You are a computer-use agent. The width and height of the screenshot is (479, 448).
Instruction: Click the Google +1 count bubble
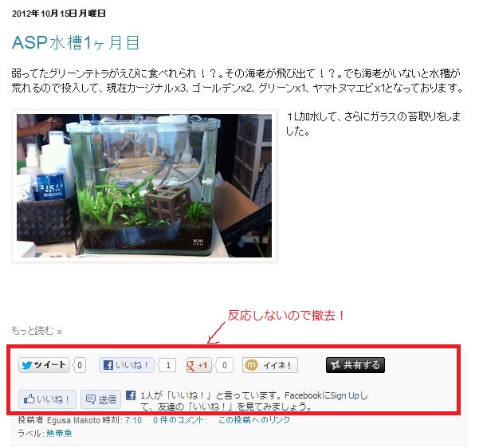click(x=225, y=365)
